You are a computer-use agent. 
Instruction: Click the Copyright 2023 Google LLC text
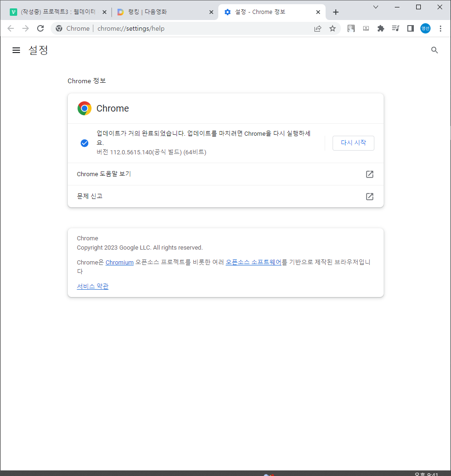139,248
